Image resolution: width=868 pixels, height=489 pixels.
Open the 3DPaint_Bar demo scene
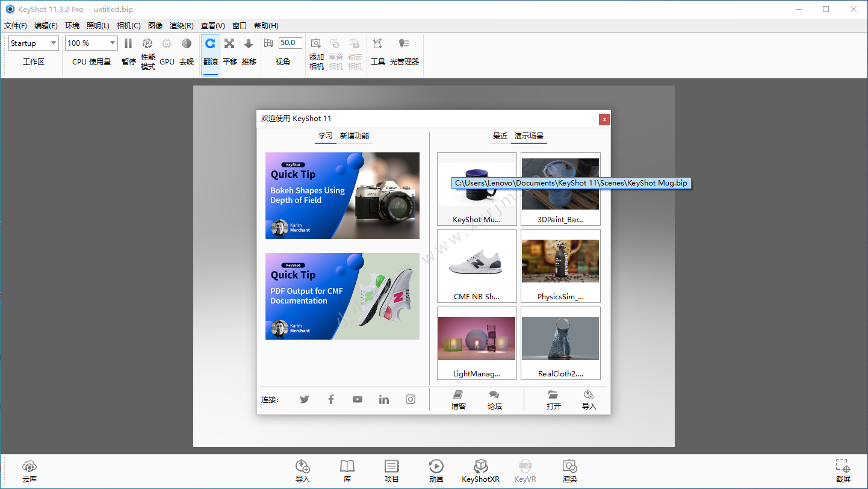(x=560, y=189)
